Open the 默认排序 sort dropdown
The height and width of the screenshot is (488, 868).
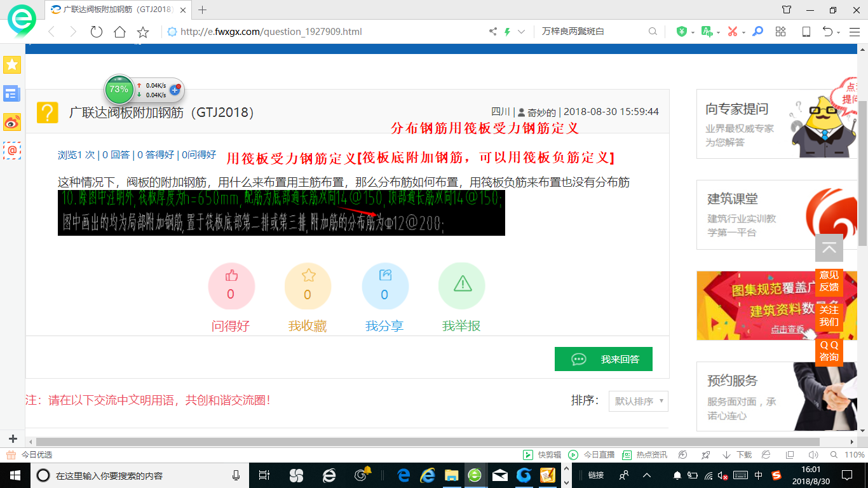639,401
